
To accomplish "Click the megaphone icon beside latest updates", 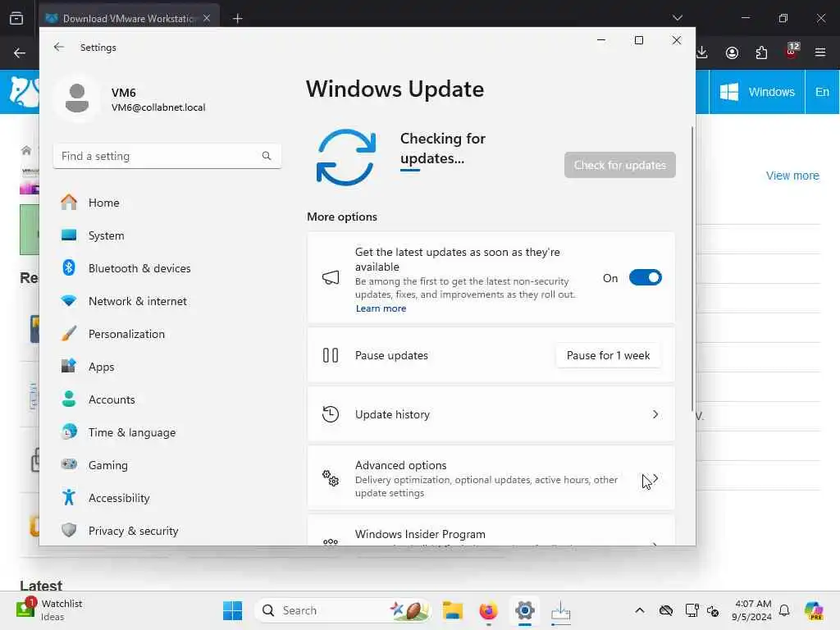I will pos(331,277).
